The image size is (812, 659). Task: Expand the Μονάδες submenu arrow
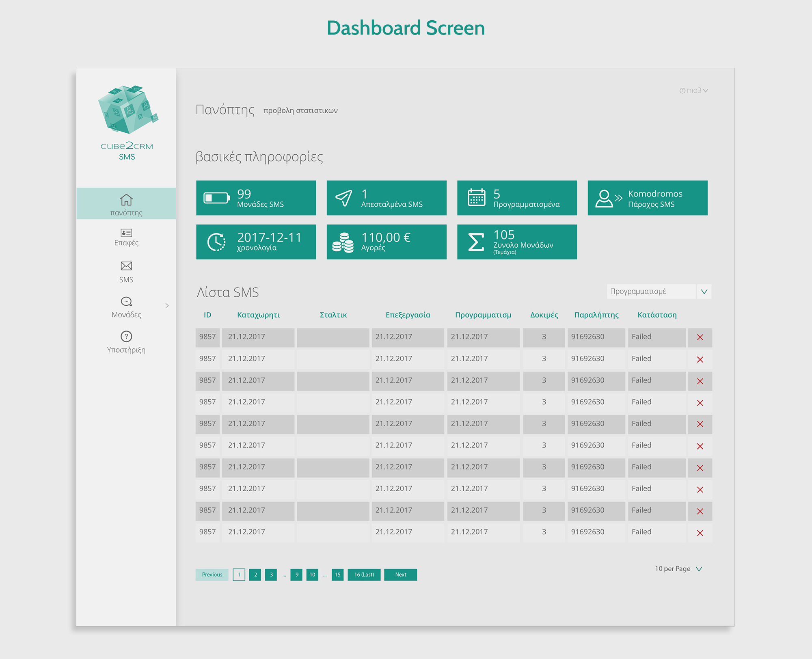tap(167, 305)
